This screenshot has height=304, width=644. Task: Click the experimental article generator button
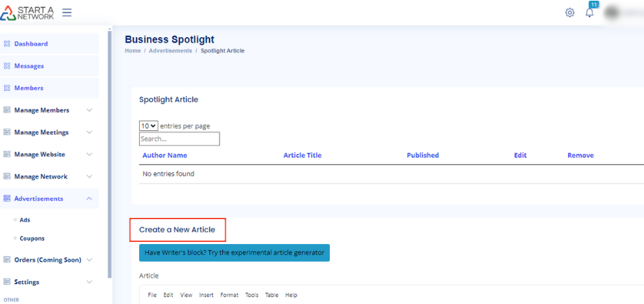point(234,252)
